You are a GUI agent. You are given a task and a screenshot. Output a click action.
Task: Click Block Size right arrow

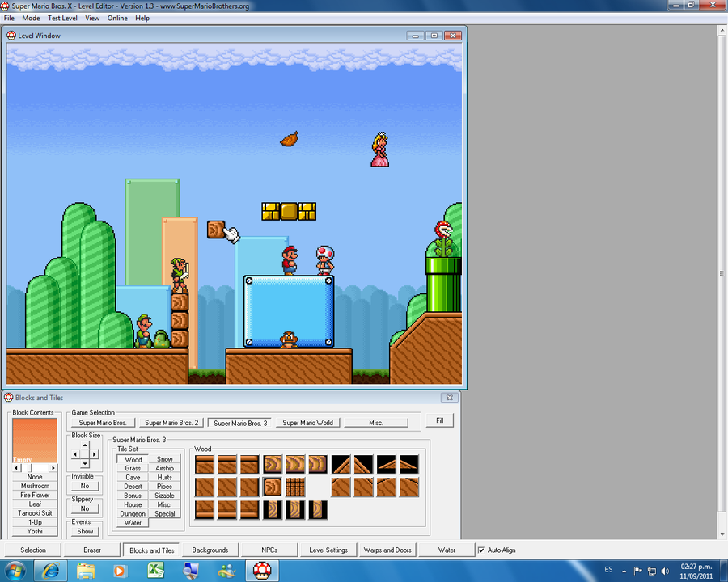click(x=95, y=454)
